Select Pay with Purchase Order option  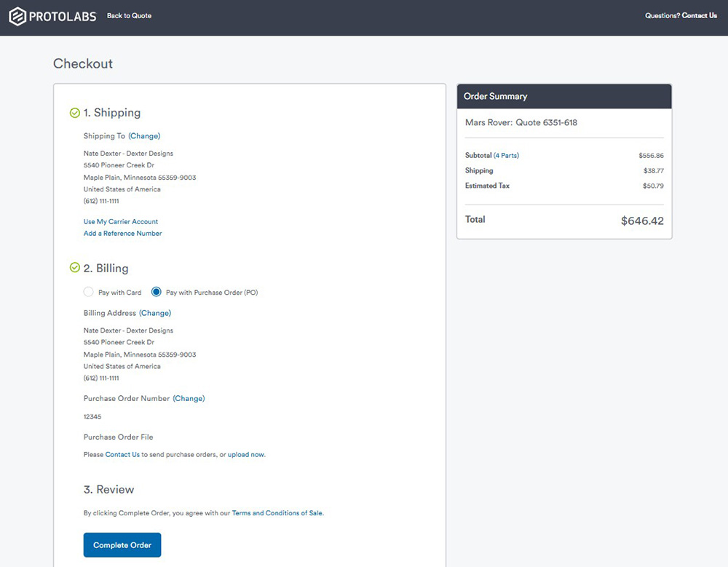[157, 293]
